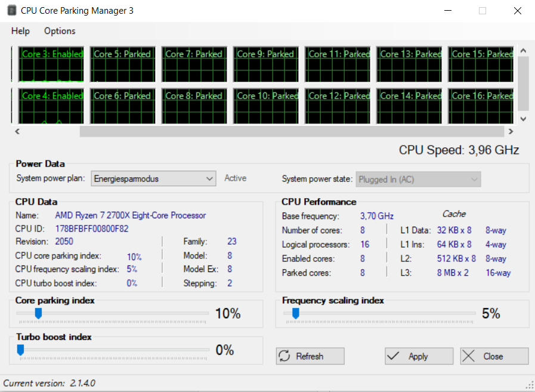Click the Base frequency value 3,70 GHz
The height and width of the screenshot is (392, 535).
(377, 216)
